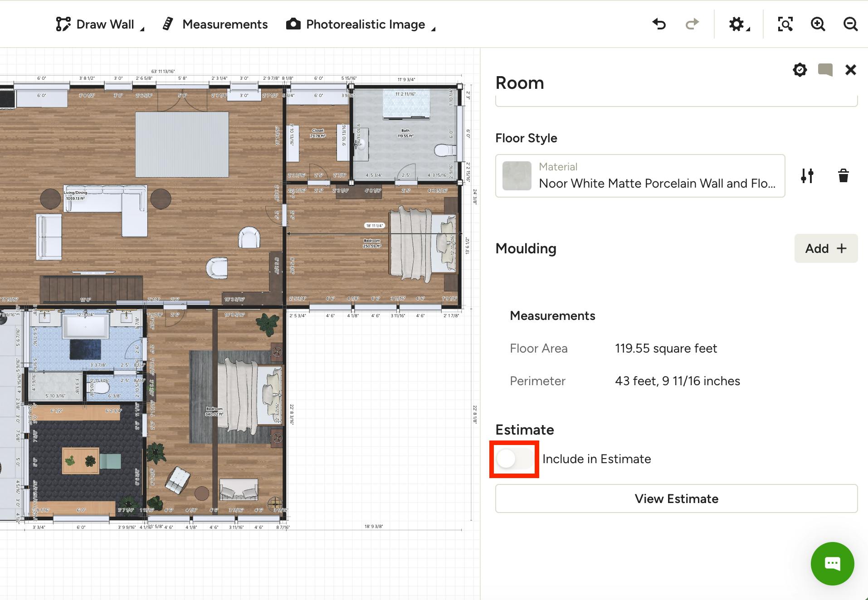Image resolution: width=868 pixels, height=600 pixels.
Task: Select the toilet in the Bath room
Action: pos(444,150)
